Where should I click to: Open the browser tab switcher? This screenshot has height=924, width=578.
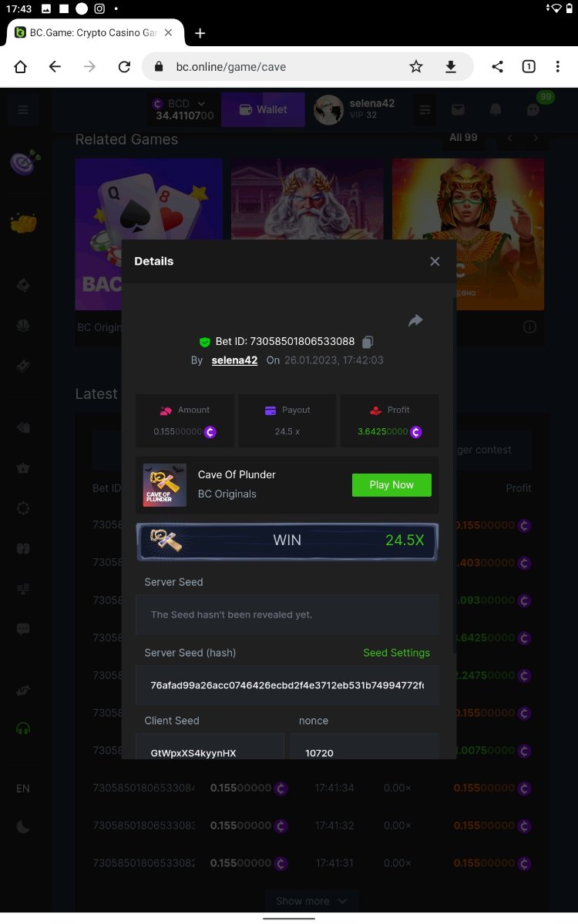point(529,66)
